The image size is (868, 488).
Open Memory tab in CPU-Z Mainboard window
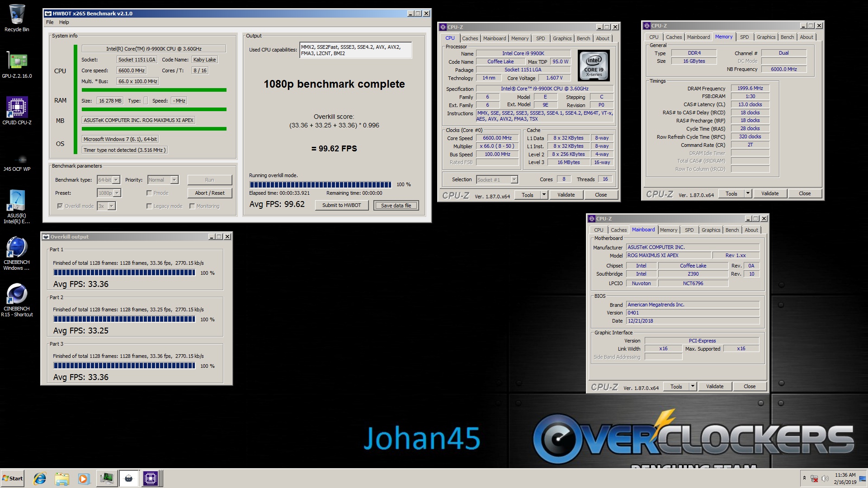tap(668, 230)
